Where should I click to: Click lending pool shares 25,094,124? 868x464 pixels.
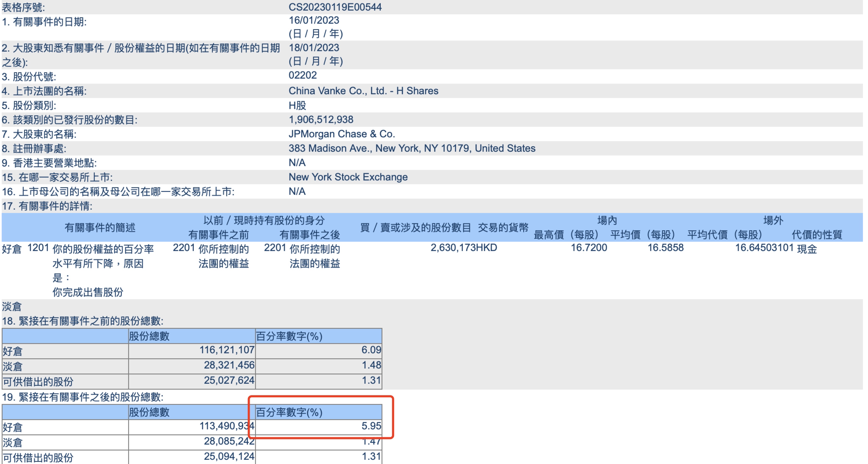[x=229, y=456]
